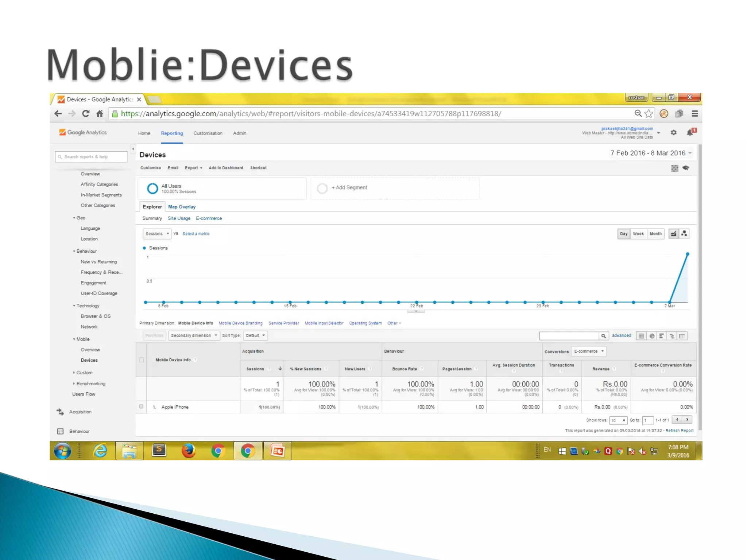Click the table search magnifier icon
This screenshot has height=560, width=747.
pos(603,336)
